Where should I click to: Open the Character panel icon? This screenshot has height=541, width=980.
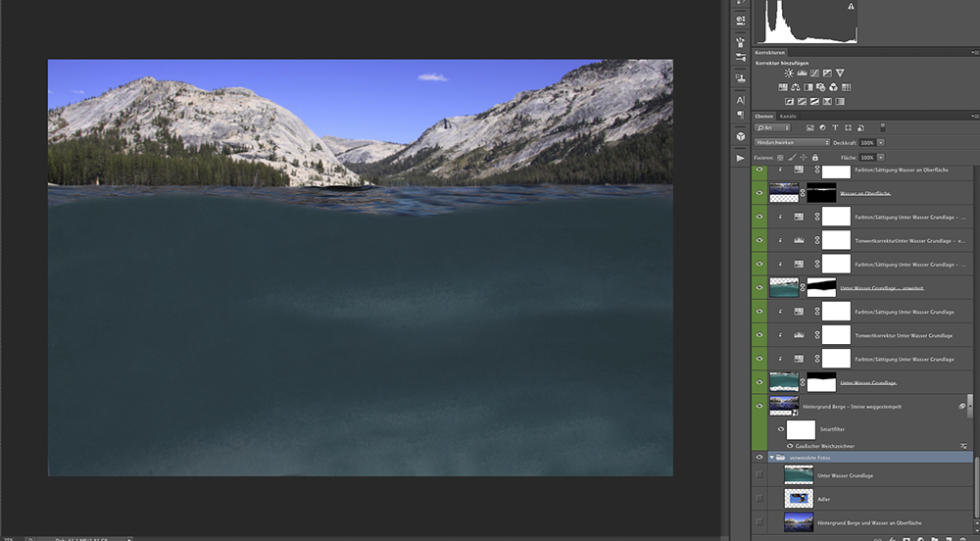click(740, 100)
